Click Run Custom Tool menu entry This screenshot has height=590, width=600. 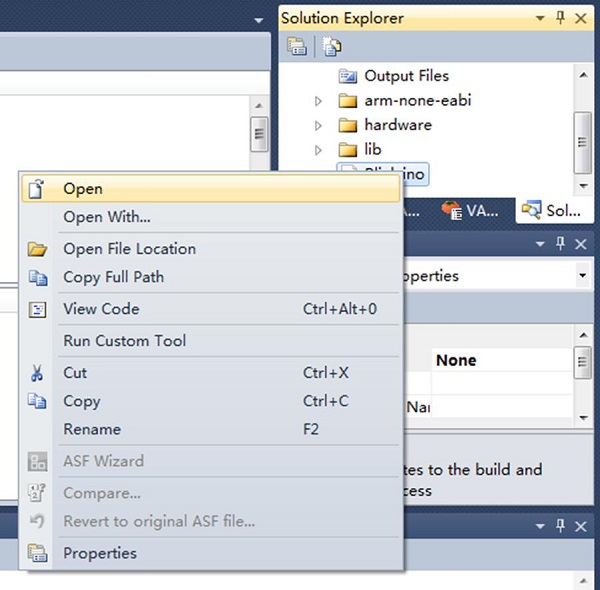coord(124,341)
